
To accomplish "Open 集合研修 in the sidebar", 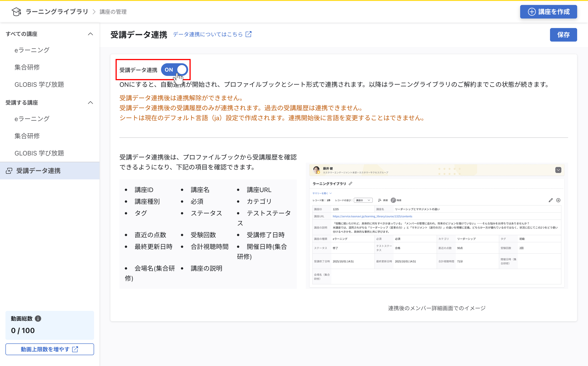I will 27,67.
